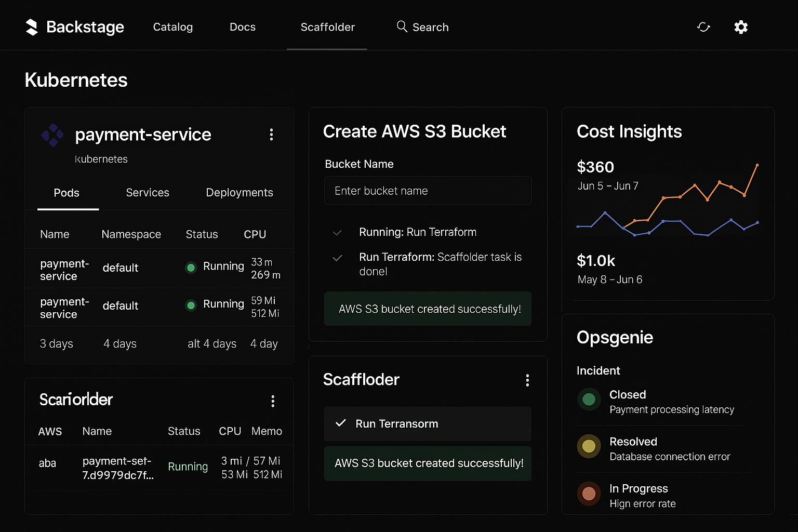The width and height of the screenshot is (798, 532).
Task: Click the Memo column header in Scariorlder
Action: click(x=267, y=431)
